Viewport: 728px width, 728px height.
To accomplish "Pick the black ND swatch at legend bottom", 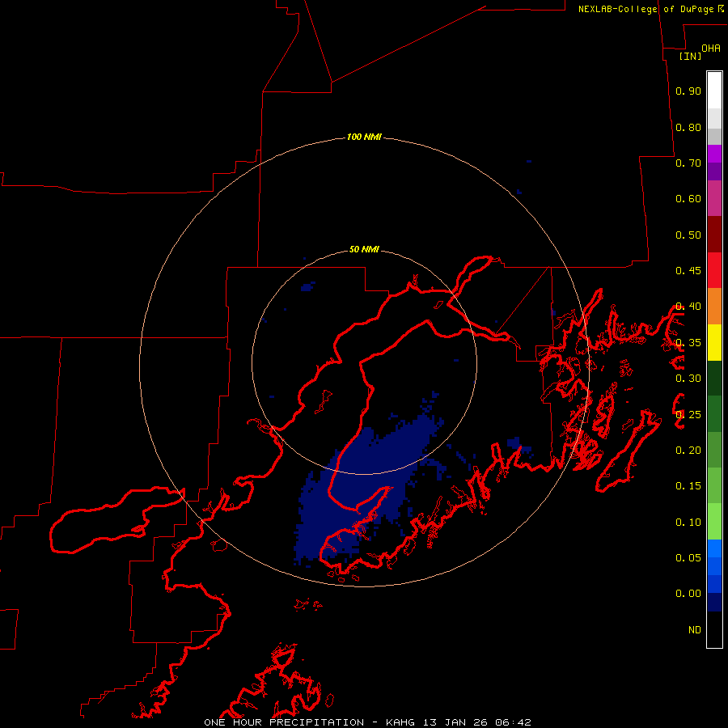I will pos(714,629).
